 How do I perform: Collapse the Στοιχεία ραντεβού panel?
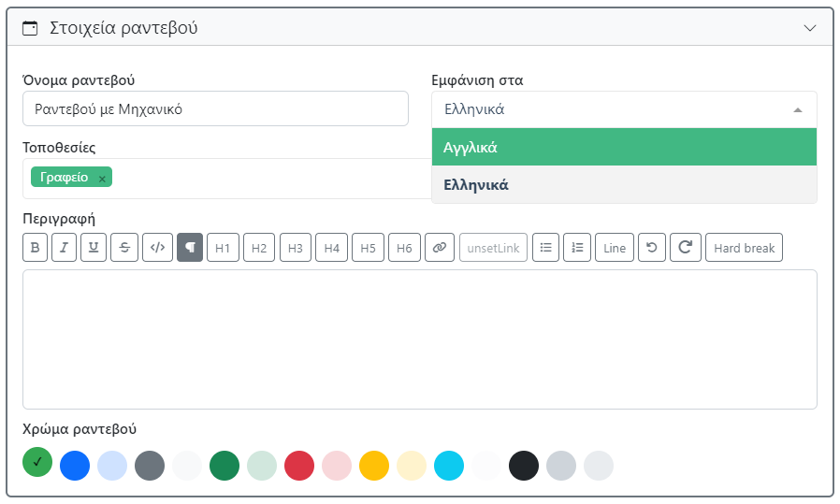810,28
